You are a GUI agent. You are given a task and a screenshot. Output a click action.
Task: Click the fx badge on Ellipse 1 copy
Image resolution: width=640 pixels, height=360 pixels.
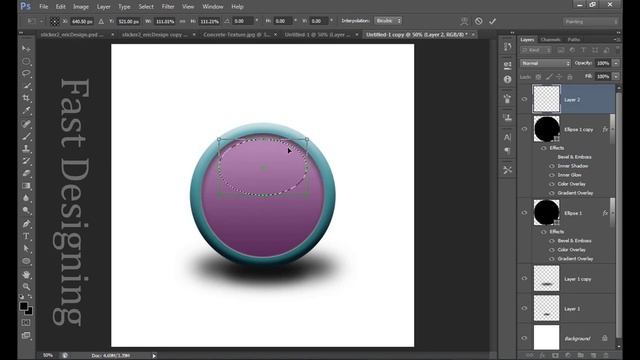605,129
